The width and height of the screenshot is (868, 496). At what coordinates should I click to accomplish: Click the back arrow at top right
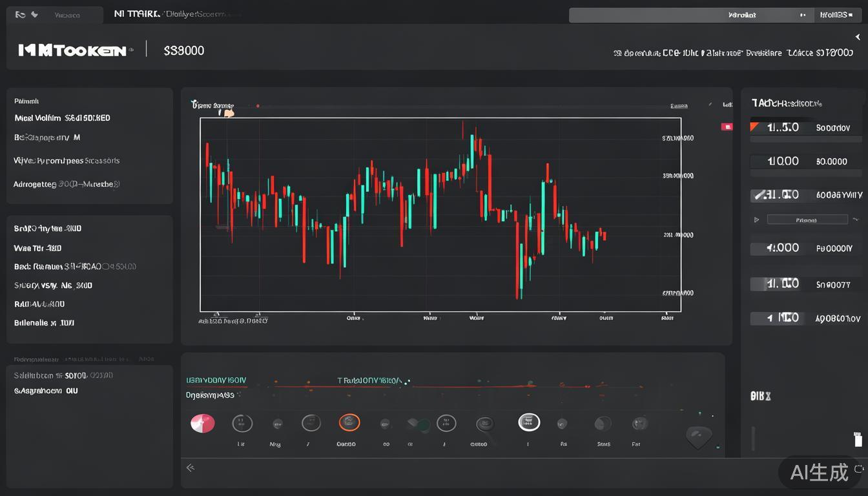[858, 37]
